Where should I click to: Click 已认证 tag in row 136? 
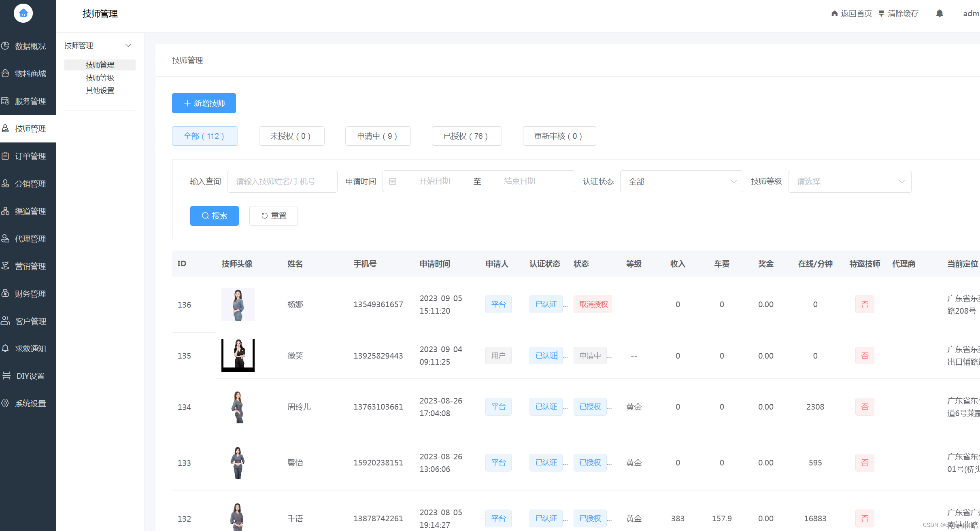coord(546,304)
